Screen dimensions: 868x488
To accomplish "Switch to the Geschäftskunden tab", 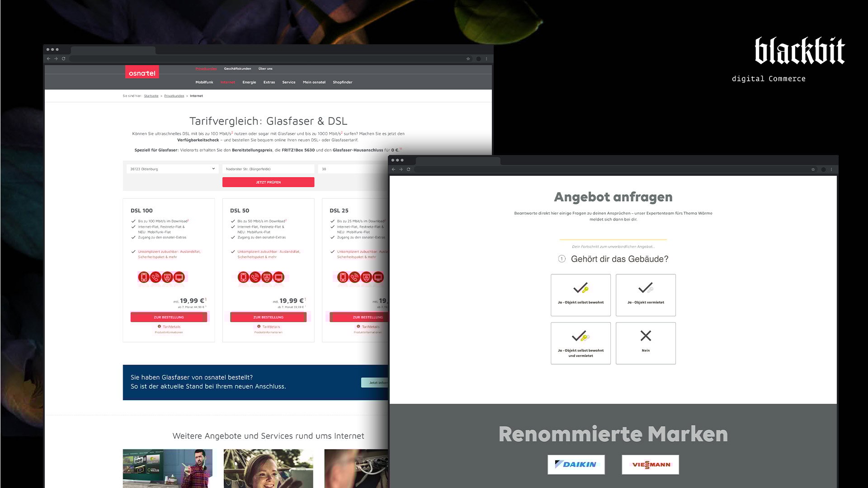I will click(x=237, y=69).
